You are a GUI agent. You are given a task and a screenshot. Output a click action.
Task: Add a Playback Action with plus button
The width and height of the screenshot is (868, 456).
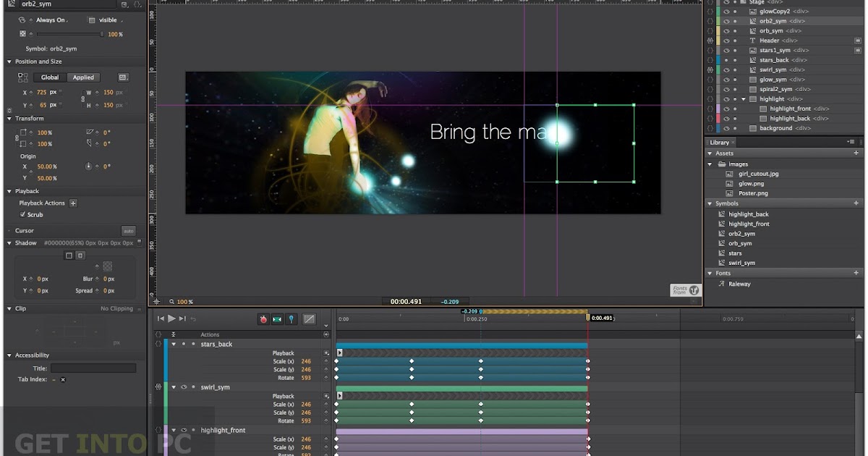click(x=73, y=203)
